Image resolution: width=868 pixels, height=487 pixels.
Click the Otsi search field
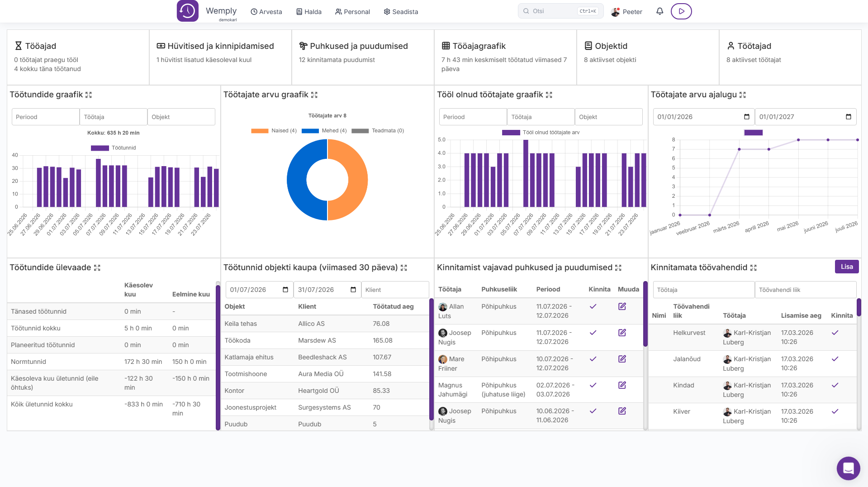(560, 11)
